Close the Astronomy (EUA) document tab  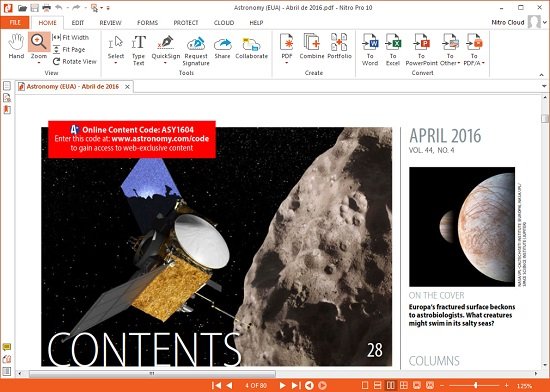click(128, 87)
